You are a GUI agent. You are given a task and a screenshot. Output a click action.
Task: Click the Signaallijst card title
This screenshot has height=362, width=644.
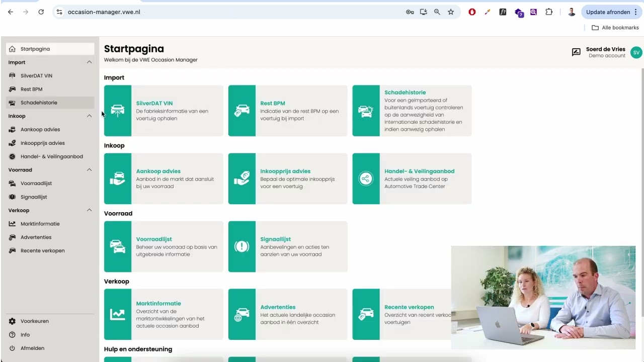(x=276, y=239)
